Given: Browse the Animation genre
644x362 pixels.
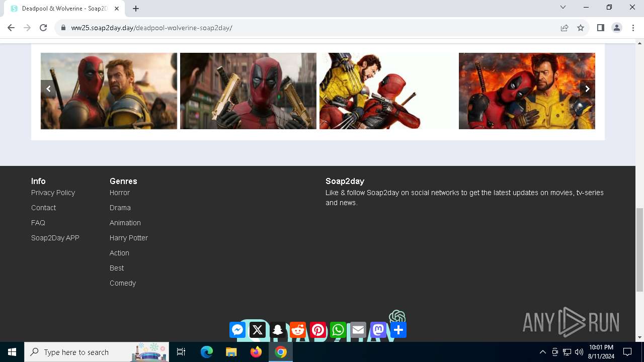Looking at the screenshot, I should coord(125,223).
